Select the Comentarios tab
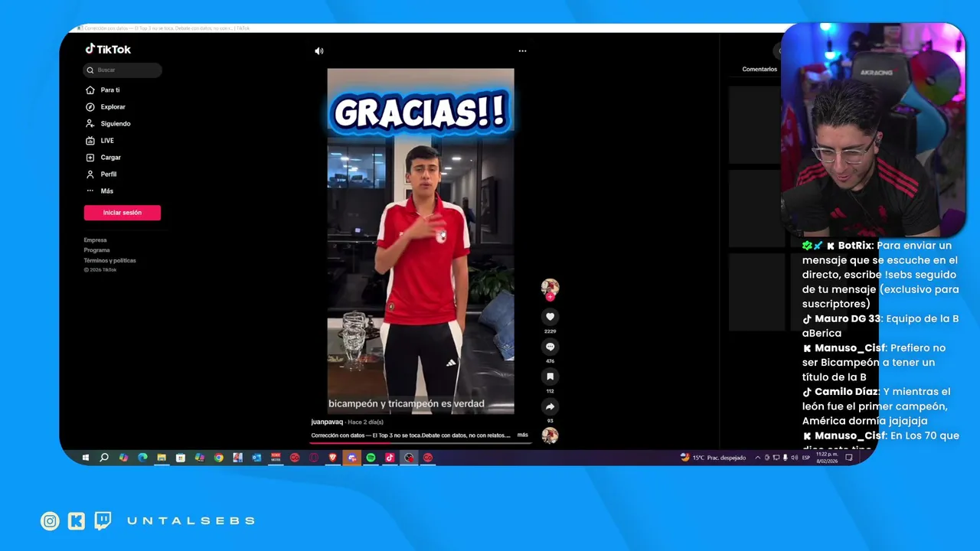This screenshot has width=980, height=551. coord(759,69)
